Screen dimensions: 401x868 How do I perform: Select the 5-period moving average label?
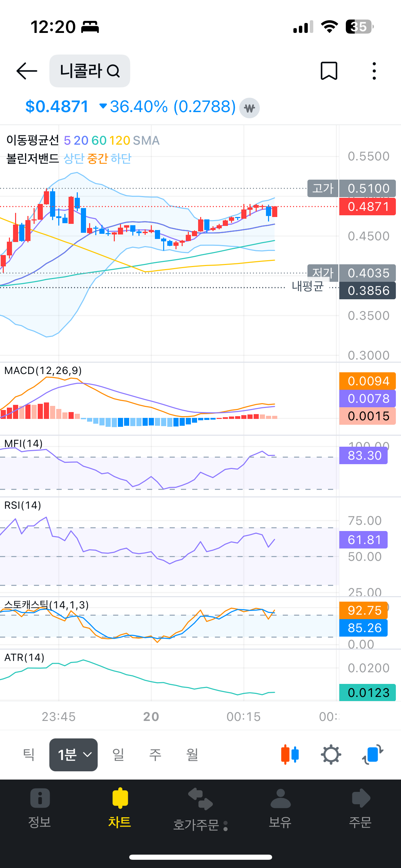pyautogui.click(x=67, y=141)
